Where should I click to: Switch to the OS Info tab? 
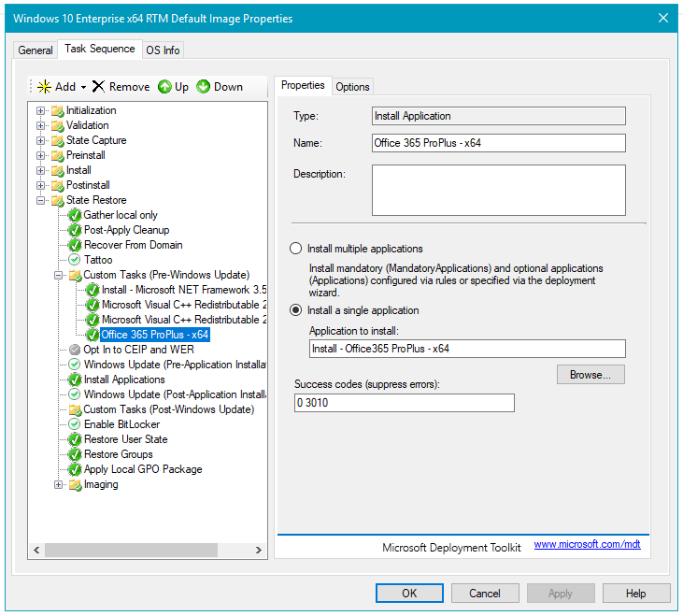tap(163, 50)
